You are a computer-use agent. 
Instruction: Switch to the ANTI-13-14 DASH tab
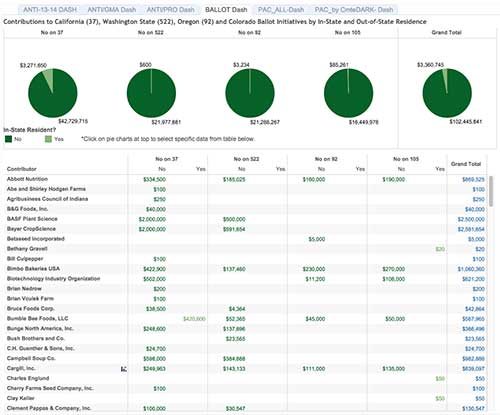(50, 10)
